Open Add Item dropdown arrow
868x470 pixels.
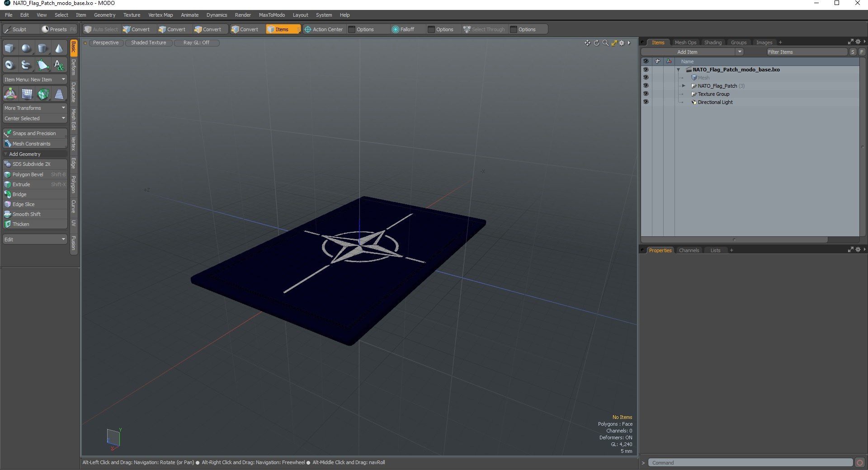740,52
